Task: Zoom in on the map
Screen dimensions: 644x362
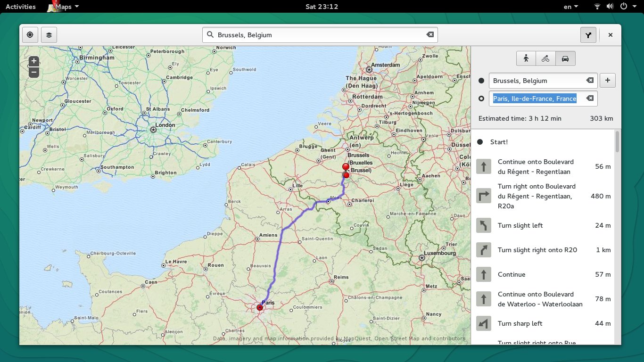Action: tap(33, 61)
